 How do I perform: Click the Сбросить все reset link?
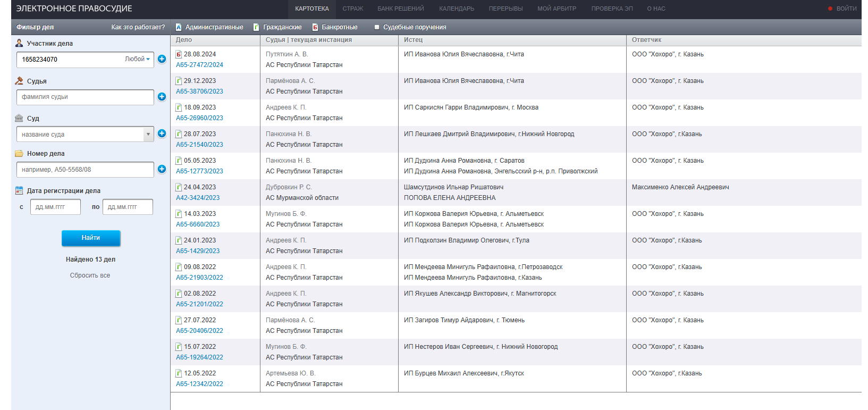click(90, 275)
